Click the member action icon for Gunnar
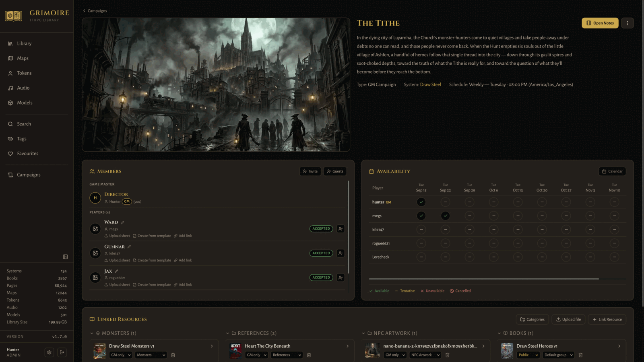This screenshot has width=644, height=362. 341,253
